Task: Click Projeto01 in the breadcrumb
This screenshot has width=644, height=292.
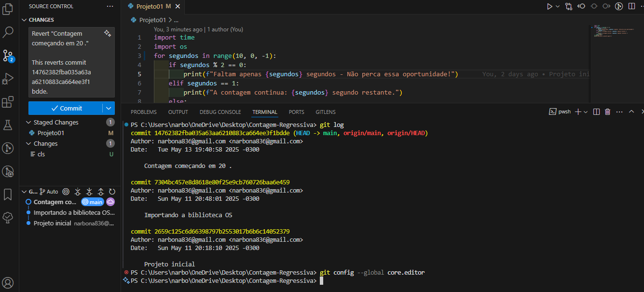Action: point(152,20)
